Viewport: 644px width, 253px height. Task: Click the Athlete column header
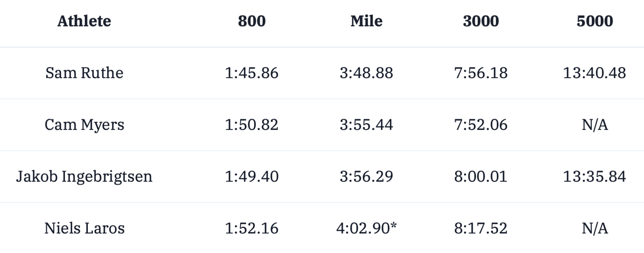(x=84, y=21)
